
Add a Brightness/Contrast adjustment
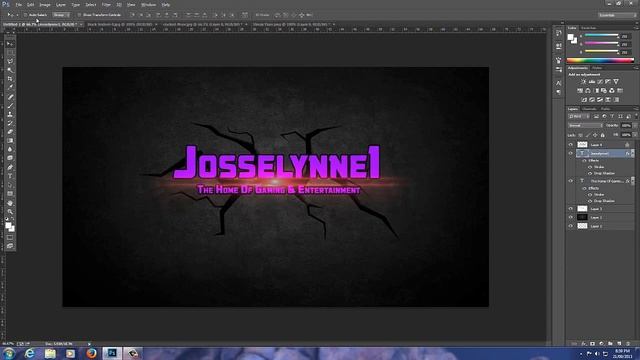583,82
